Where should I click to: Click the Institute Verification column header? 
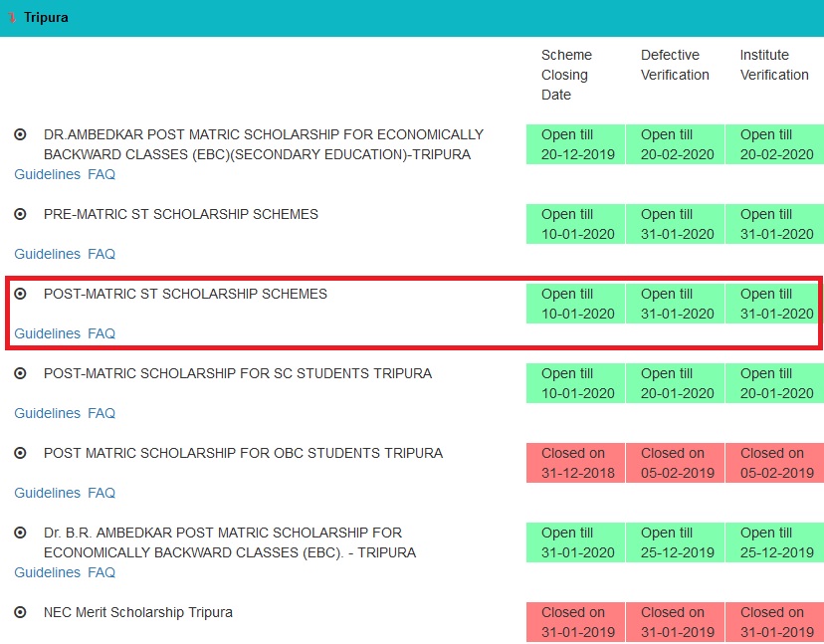[x=774, y=65]
